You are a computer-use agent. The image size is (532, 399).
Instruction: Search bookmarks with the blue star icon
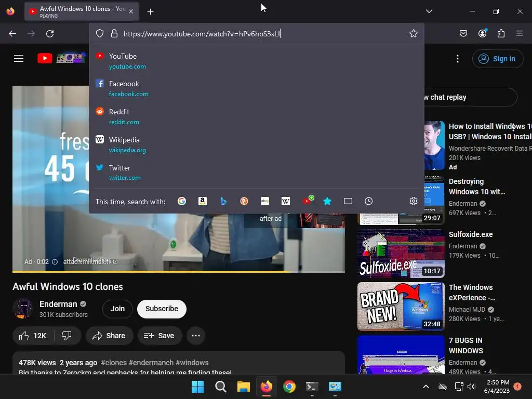(x=327, y=201)
